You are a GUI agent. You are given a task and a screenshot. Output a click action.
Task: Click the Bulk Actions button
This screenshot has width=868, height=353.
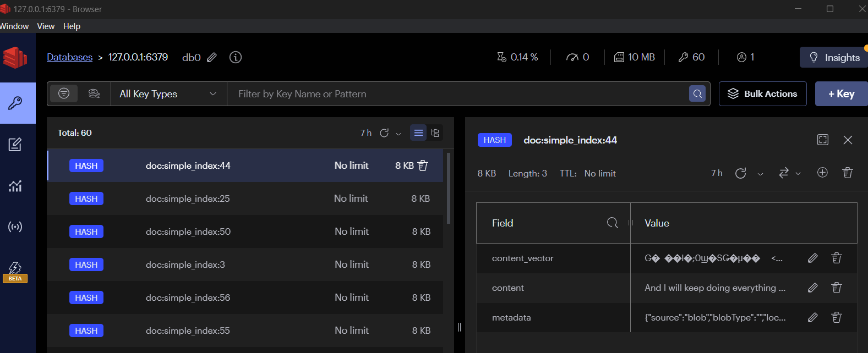(x=762, y=94)
